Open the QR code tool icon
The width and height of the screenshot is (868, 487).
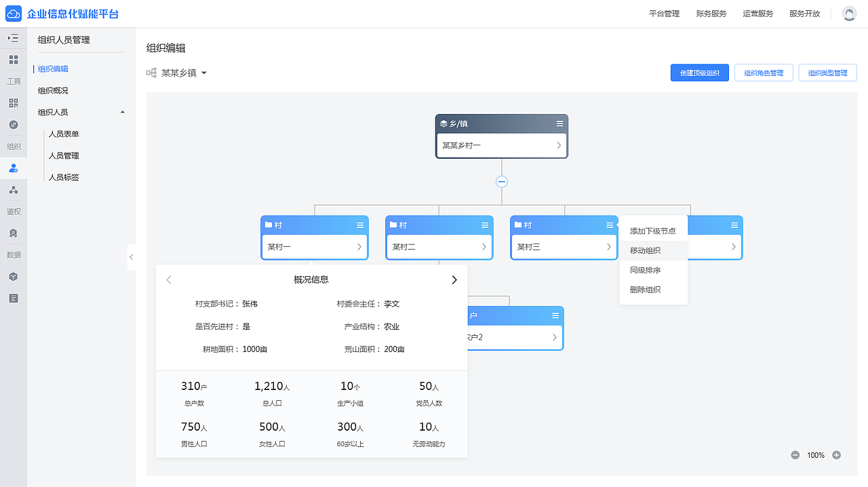(x=13, y=103)
